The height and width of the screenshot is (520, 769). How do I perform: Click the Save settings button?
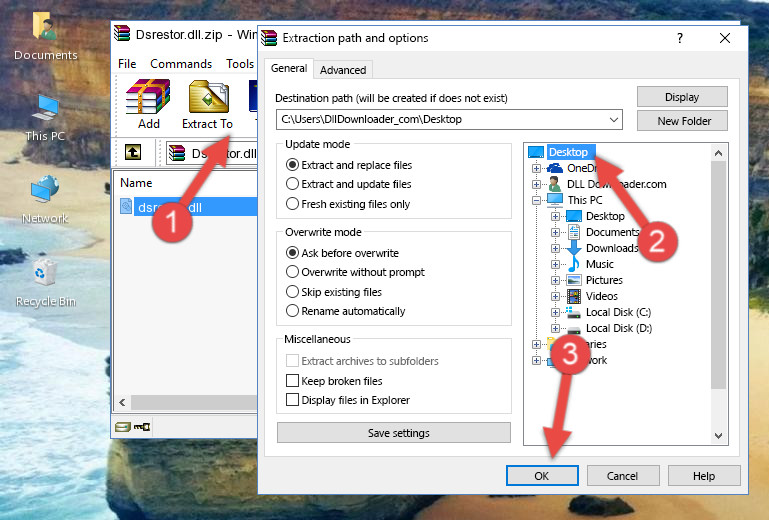(394, 433)
